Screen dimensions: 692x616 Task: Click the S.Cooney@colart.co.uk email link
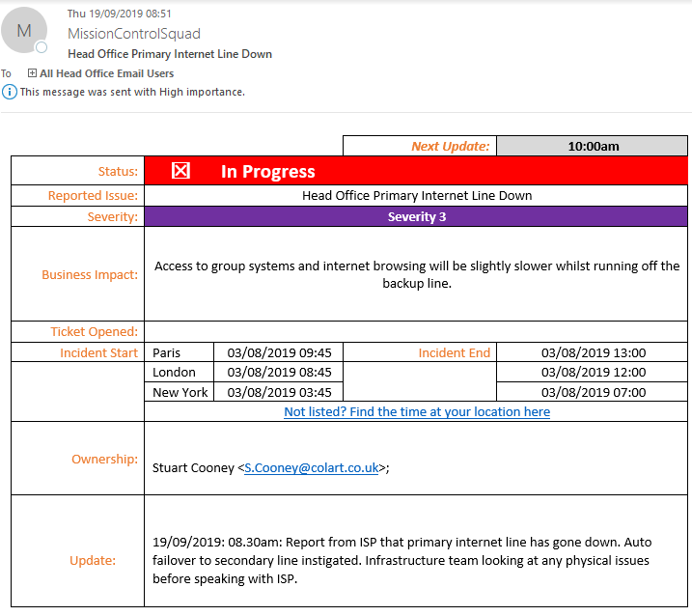[x=311, y=467]
